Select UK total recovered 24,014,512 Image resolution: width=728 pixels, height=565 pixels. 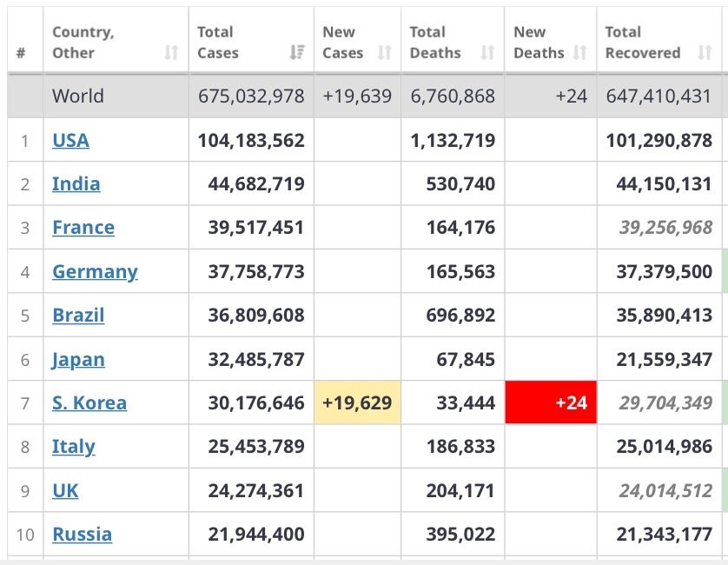pos(665,490)
